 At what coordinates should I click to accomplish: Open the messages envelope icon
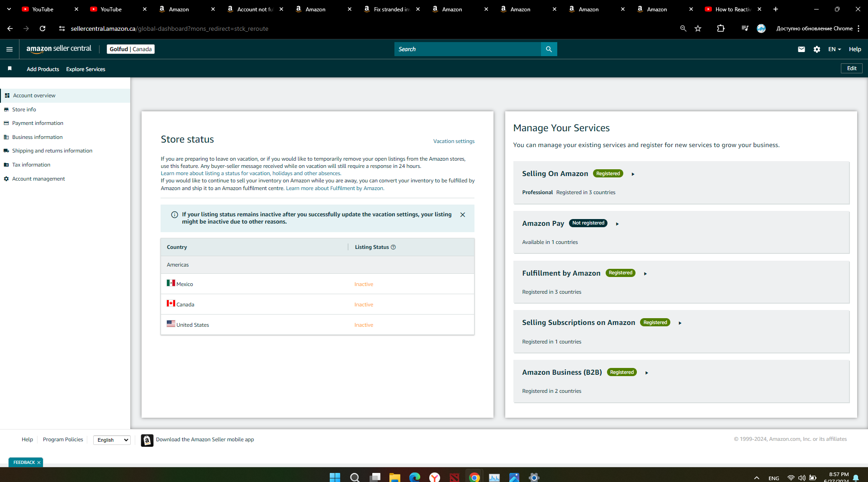coord(801,49)
